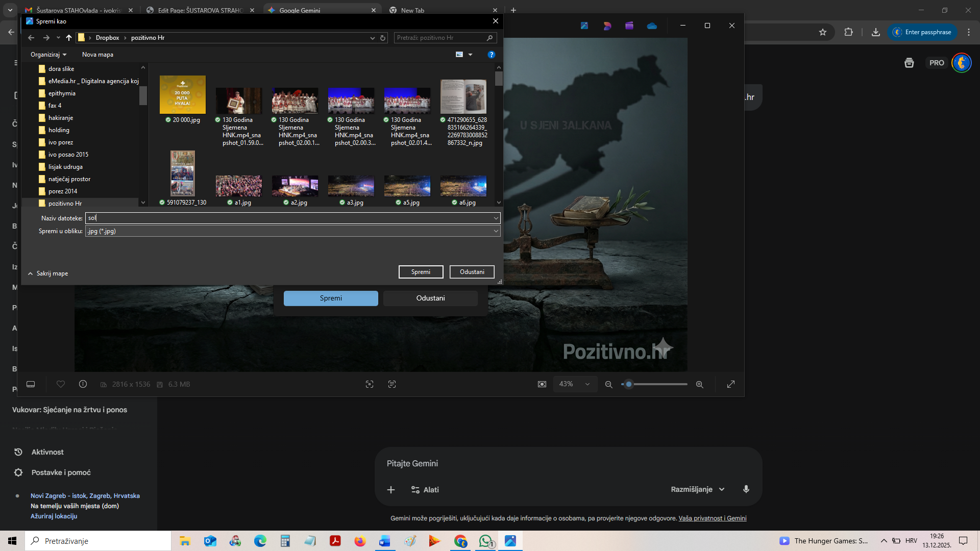Click the Spremi button in save dialog
Image resolution: width=980 pixels, height=551 pixels.
point(421,272)
